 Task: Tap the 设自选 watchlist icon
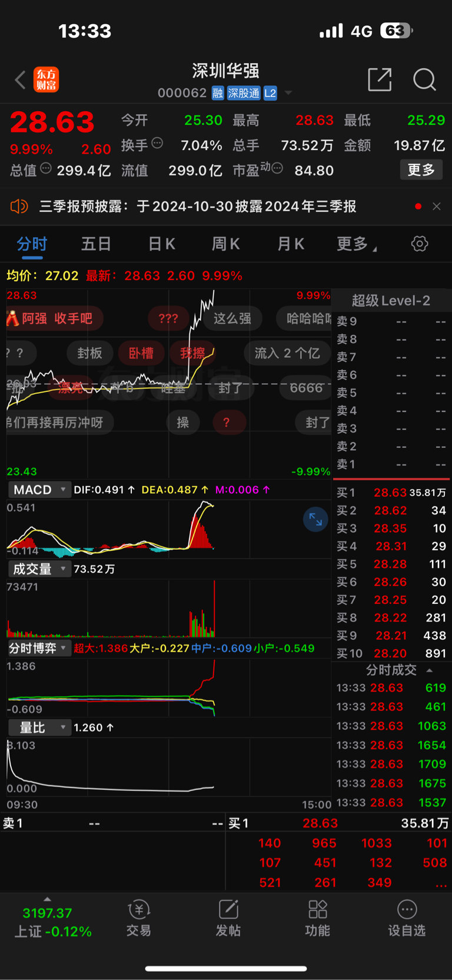pyautogui.click(x=407, y=918)
